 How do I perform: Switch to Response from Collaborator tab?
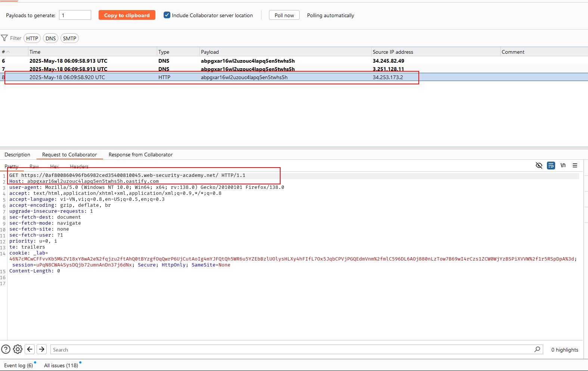[x=140, y=155]
